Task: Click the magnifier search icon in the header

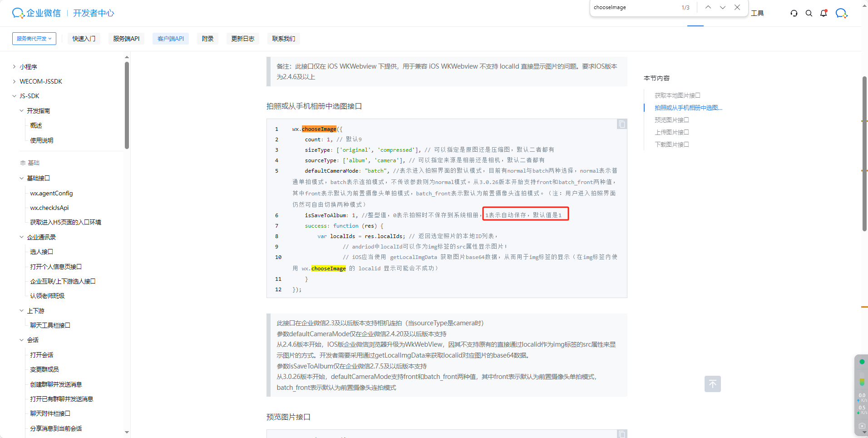Action: pyautogui.click(x=809, y=13)
